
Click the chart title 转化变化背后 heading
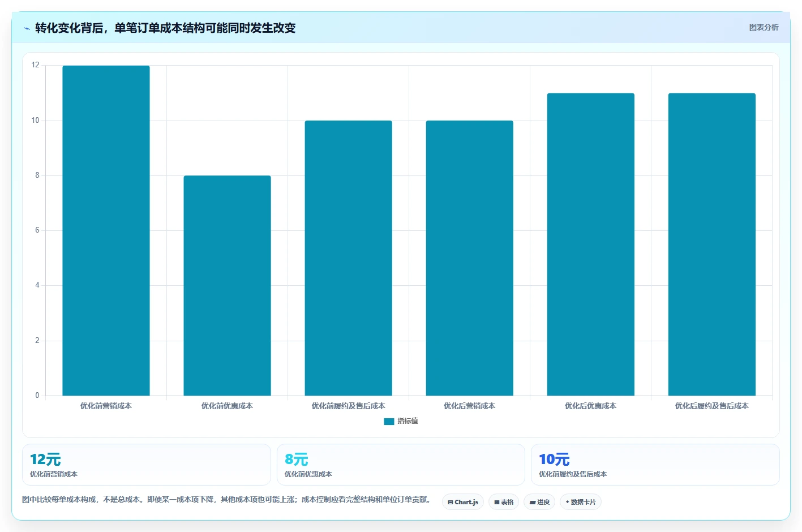click(x=165, y=28)
